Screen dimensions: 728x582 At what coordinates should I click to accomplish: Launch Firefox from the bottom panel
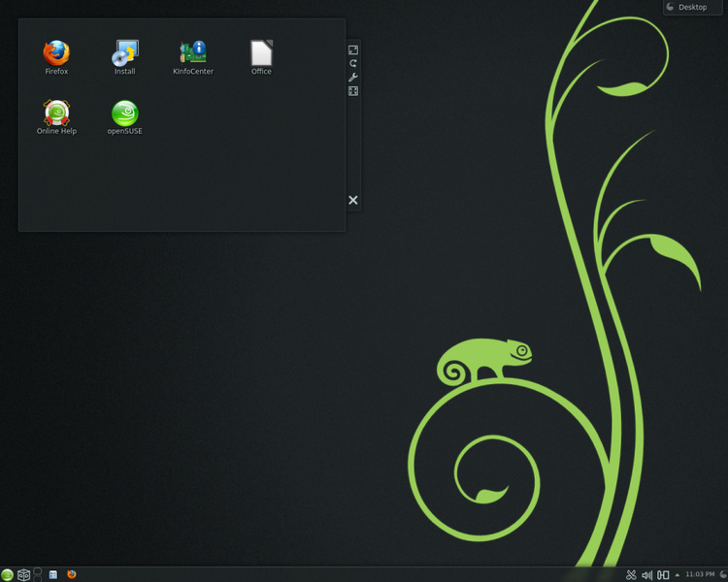pyautogui.click(x=72, y=574)
